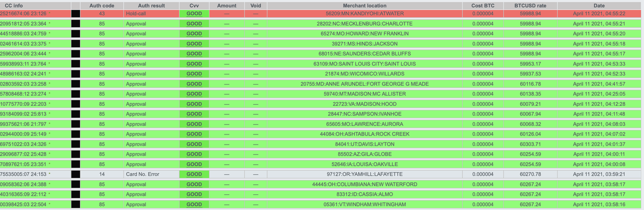Click date April 11 2021, 04:55:22
This screenshot has width=644, height=210.
[599, 14]
